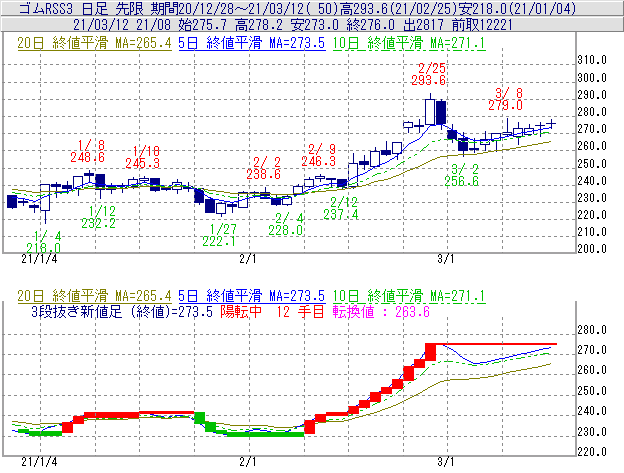Image resolution: width=624 pixels, height=473 pixels.
Task: Click the open interest '前取12221'
Action: [x=482, y=25]
